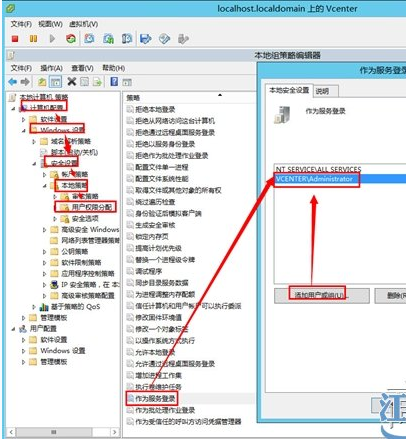Click tree pane scrollbar right arrow
Image resolution: width=406 pixels, height=439 pixels.
pos(115,432)
